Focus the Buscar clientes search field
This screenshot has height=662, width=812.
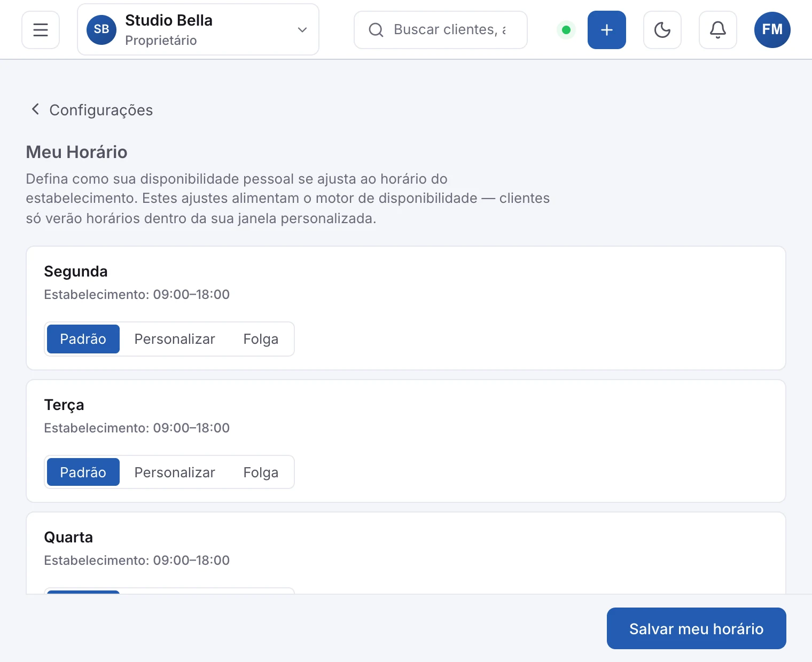(441, 30)
